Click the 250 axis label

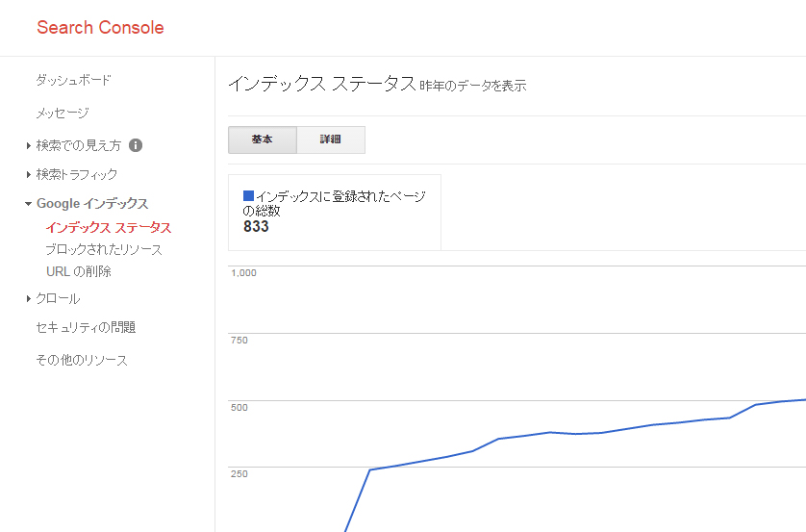[x=239, y=474]
